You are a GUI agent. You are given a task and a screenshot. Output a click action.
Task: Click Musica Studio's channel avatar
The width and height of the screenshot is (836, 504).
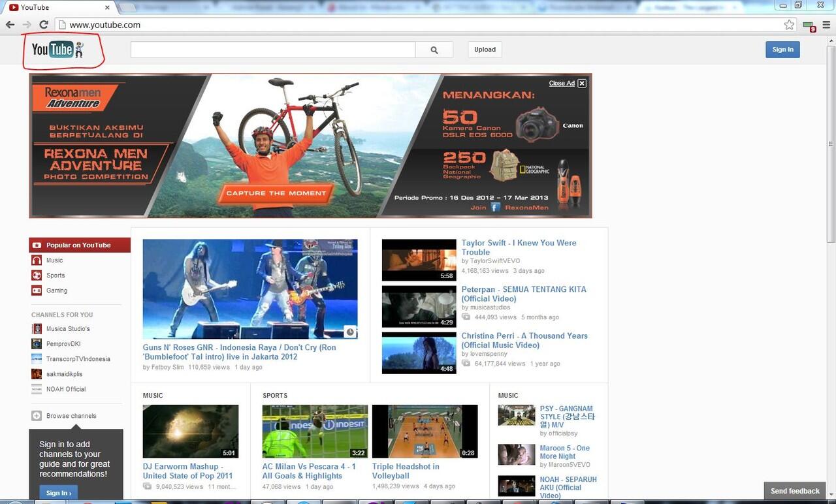[37, 328]
